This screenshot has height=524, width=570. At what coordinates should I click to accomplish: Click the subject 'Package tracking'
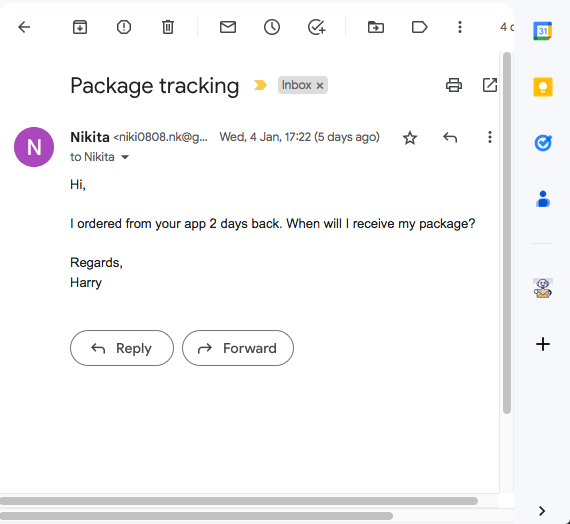[x=154, y=86]
